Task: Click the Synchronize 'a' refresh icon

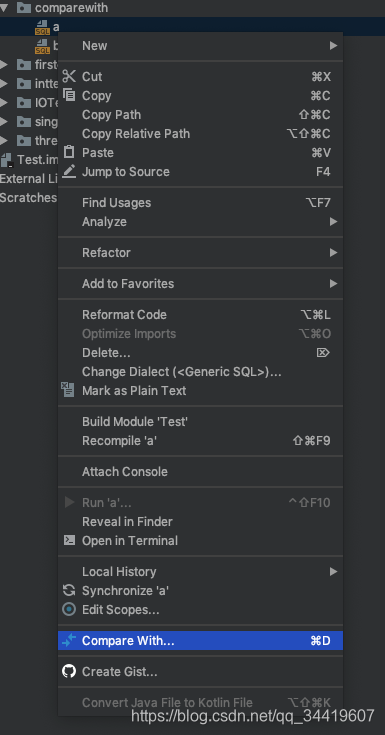Action: (69, 591)
